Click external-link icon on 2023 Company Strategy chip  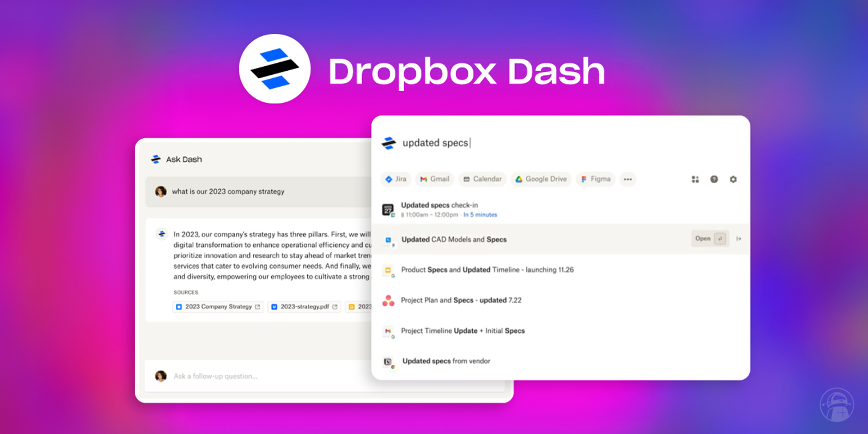coord(258,307)
